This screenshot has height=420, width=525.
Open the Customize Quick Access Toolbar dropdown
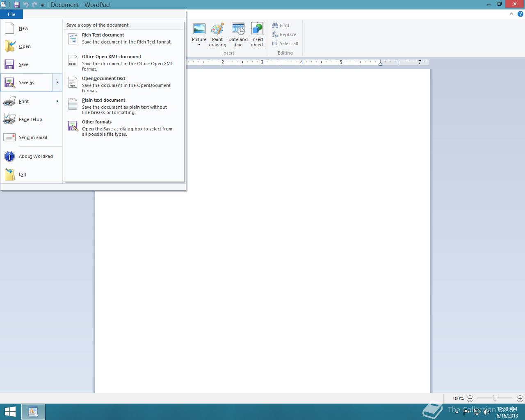click(x=42, y=5)
